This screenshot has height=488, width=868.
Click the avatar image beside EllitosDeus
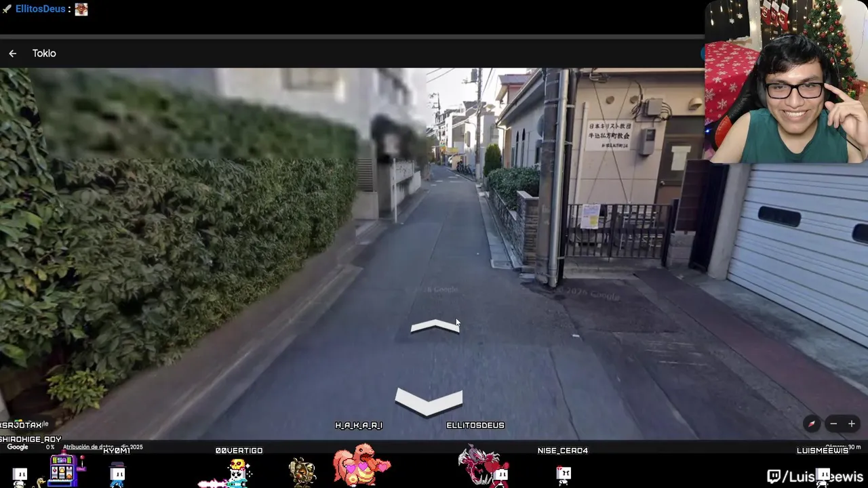[x=81, y=9]
